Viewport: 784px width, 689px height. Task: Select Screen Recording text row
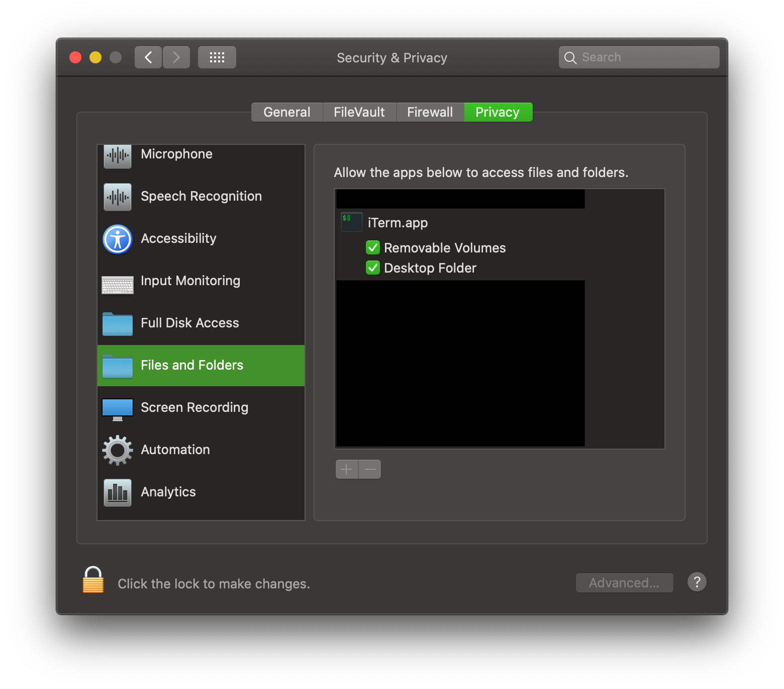coord(194,407)
